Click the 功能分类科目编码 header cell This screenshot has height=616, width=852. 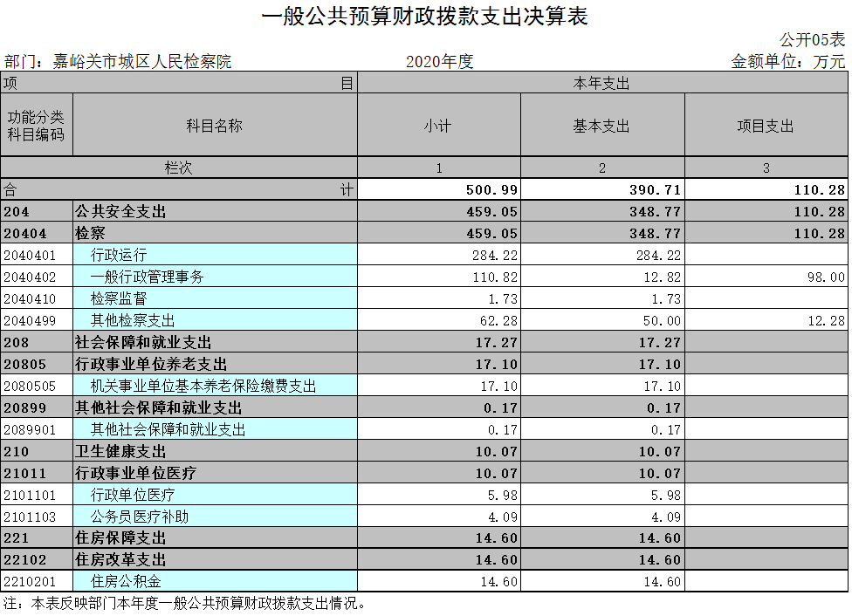(x=37, y=126)
